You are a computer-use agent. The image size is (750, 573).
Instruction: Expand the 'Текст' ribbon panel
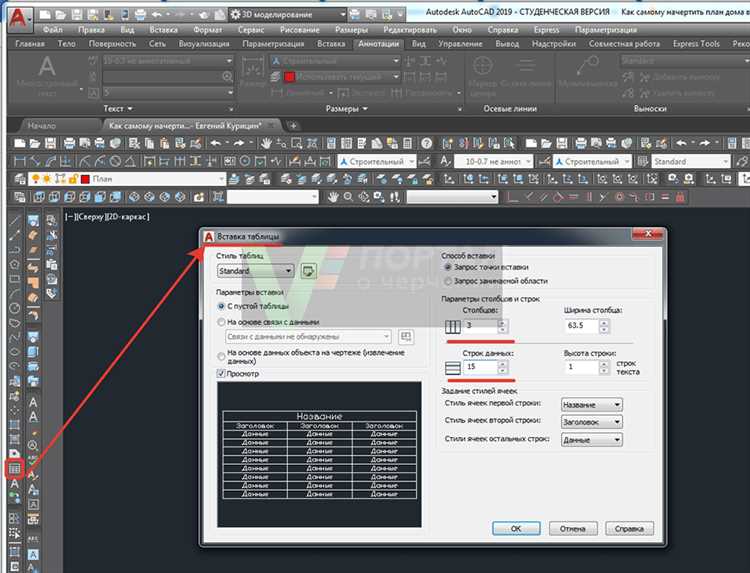(118, 109)
